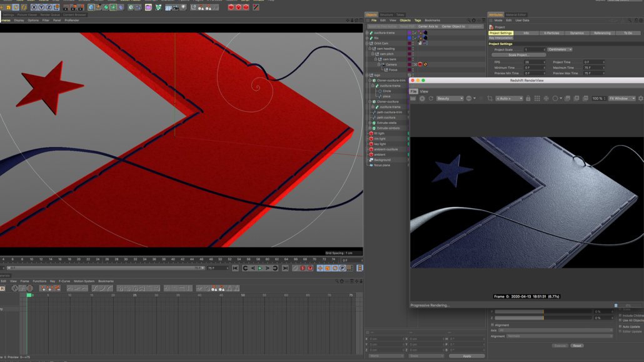
Task: Collapse the Cloner-cucitura-trim node
Action: [370, 81]
